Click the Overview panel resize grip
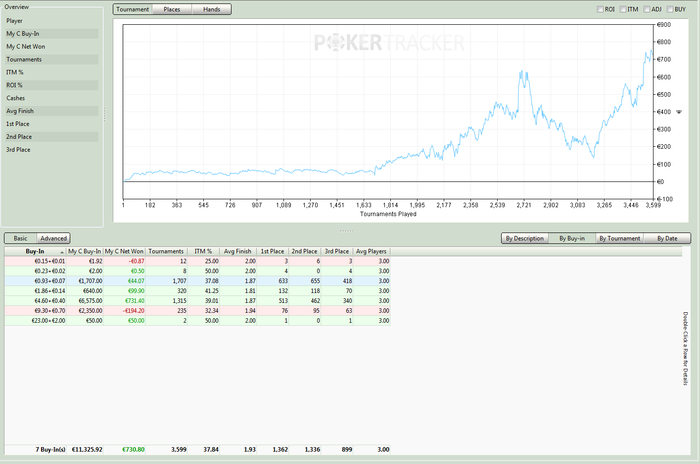This screenshot has height=464, width=700. click(x=105, y=115)
